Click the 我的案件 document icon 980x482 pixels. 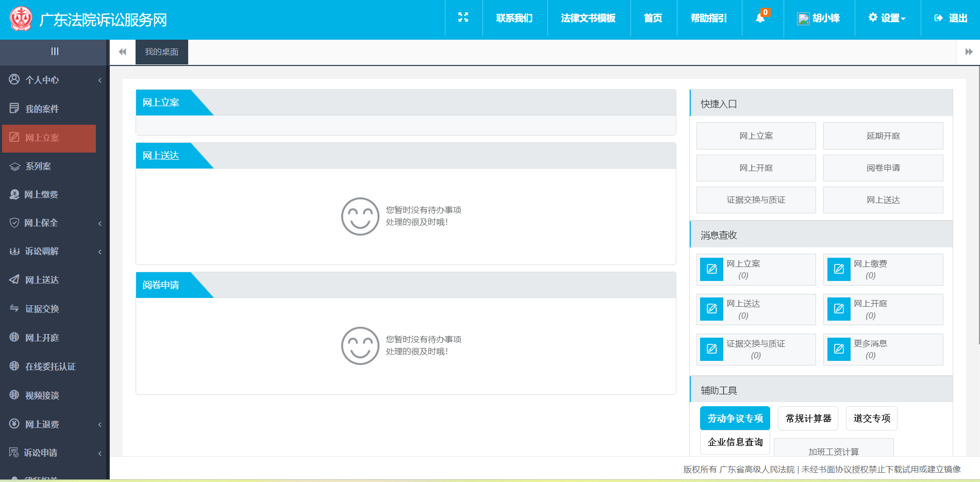pyautogui.click(x=14, y=108)
